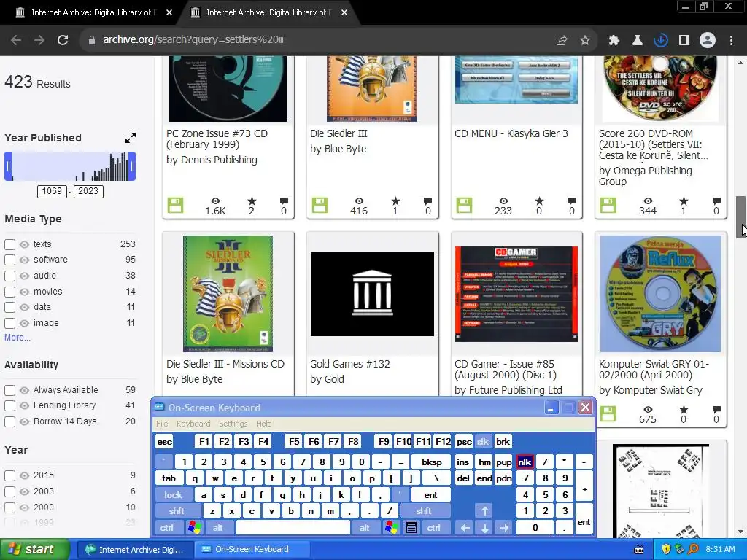Switch to Internet Archive taskbar button
The image size is (747, 560).
point(134,550)
